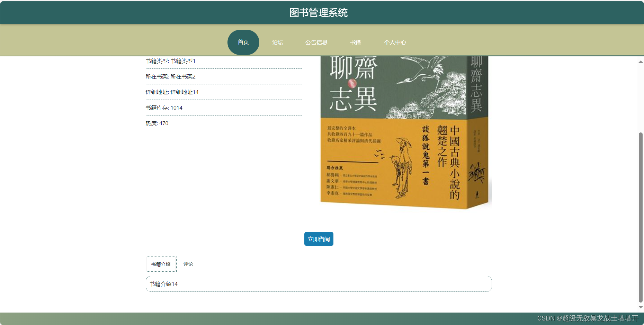
Task: Go to the 论坛 forum page
Action: coord(277,42)
